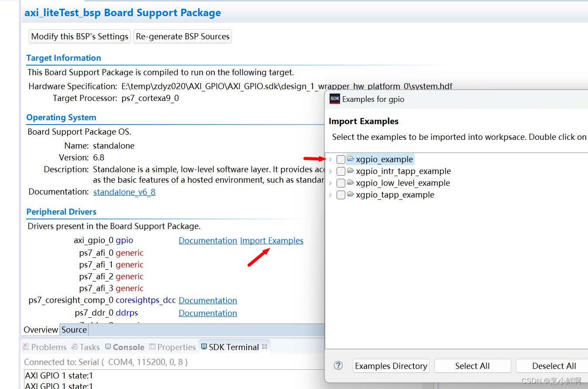Click the ps7_afi_2 driver row
Screen dimensions: 588x389
[x=111, y=277]
